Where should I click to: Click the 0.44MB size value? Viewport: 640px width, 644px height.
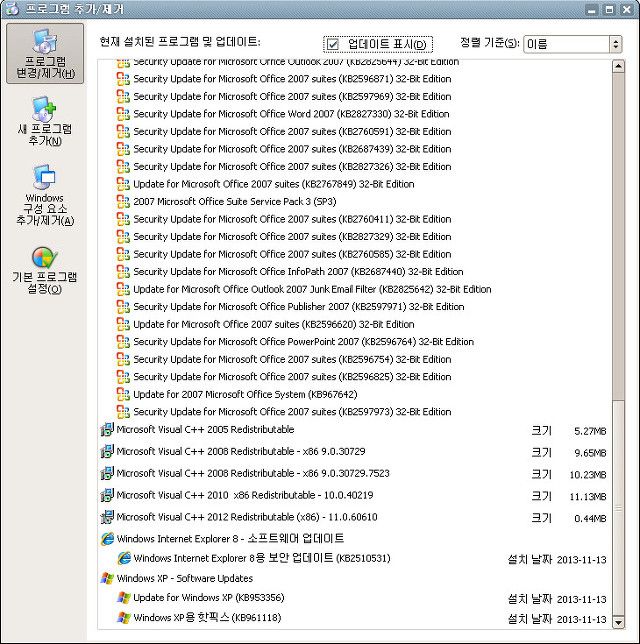click(x=590, y=518)
